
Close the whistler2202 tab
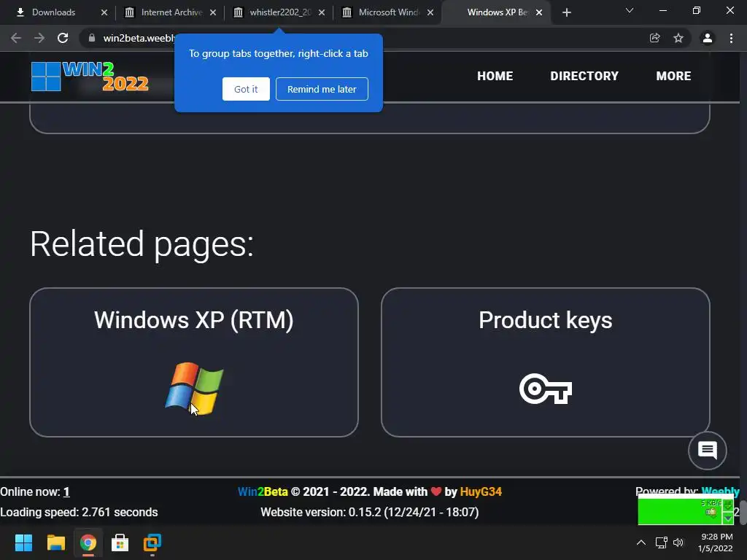(322, 12)
